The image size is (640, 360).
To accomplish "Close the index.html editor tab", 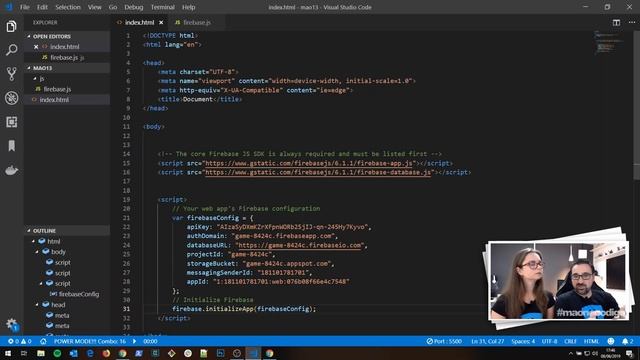I will pyautogui.click(x=161, y=22).
